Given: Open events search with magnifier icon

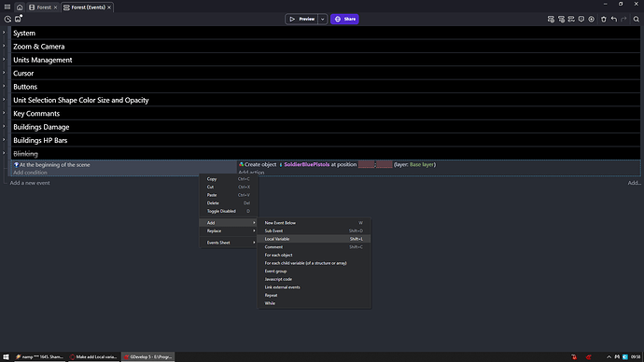Looking at the screenshot, I should pos(637,19).
